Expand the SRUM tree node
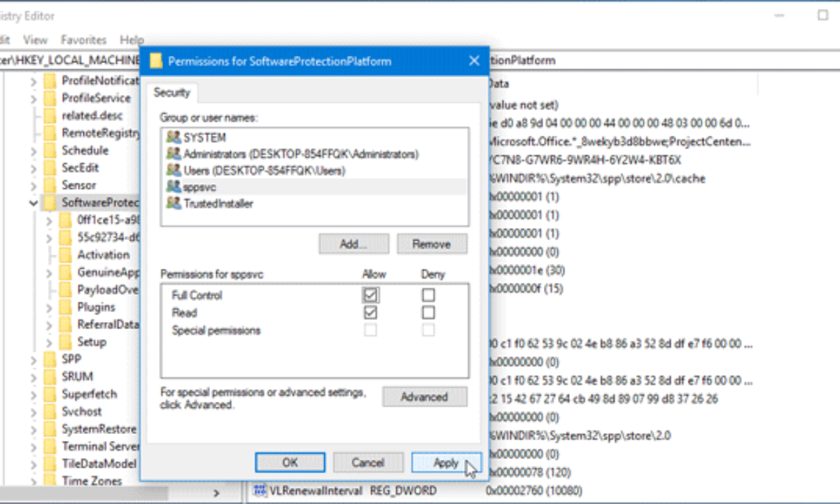This screenshot has width=840, height=504. tap(33, 377)
